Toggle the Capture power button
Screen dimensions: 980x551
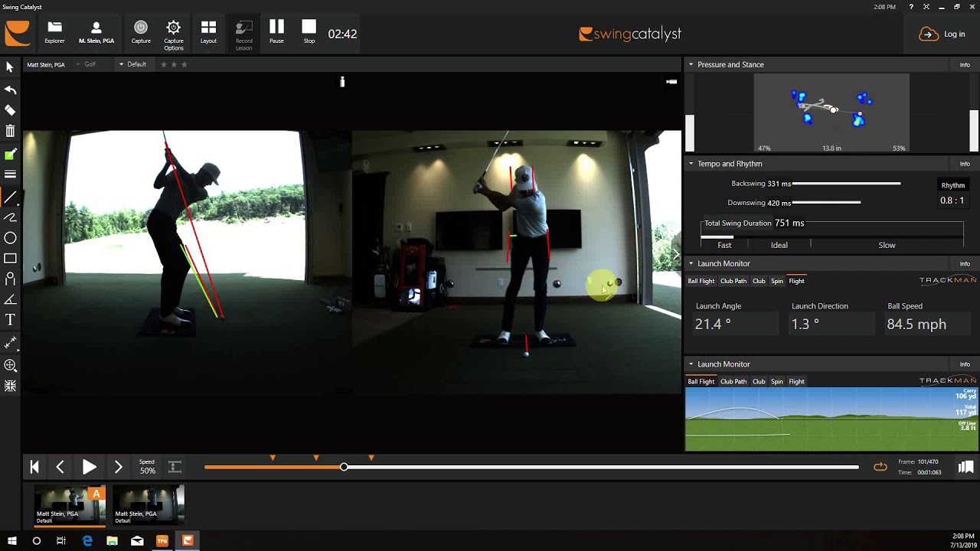pyautogui.click(x=141, y=28)
